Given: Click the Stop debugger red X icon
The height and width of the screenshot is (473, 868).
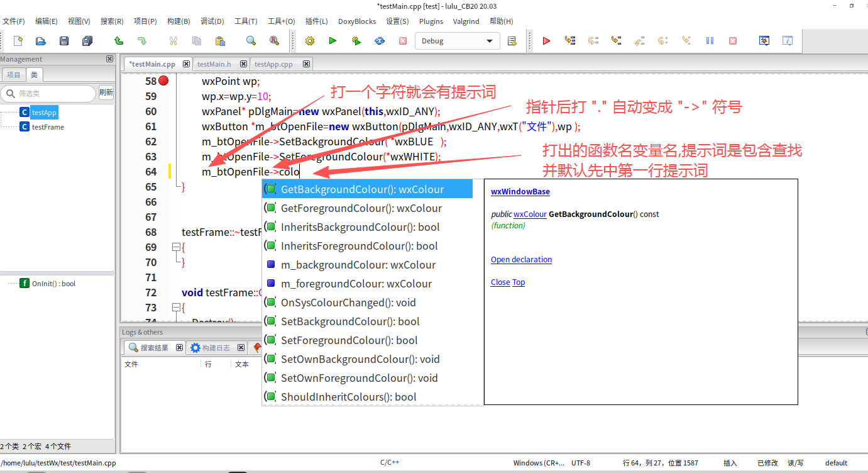Looking at the screenshot, I should [733, 41].
